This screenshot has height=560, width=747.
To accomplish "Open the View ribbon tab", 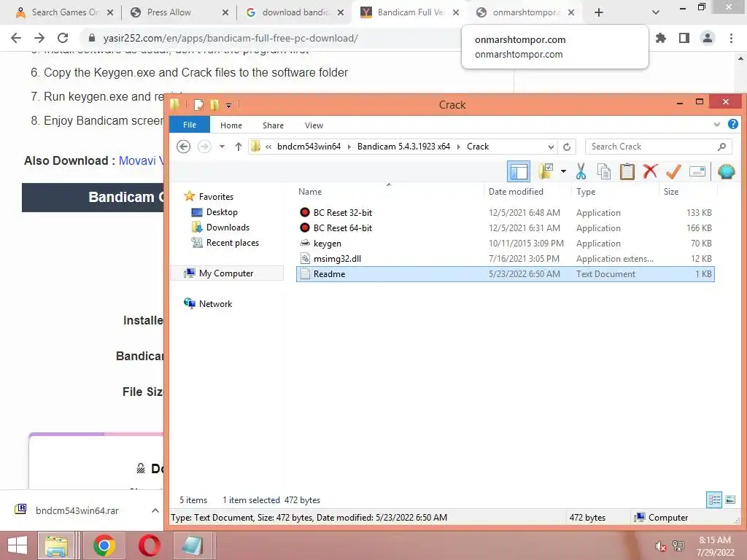I will (x=314, y=125).
